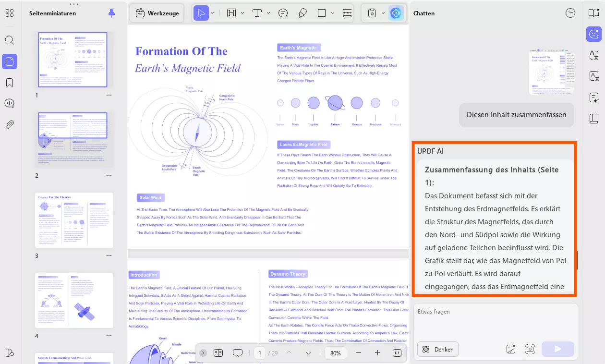Open the home grid icon in sidebar
Screen dimensions: 605x364
(10, 13)
